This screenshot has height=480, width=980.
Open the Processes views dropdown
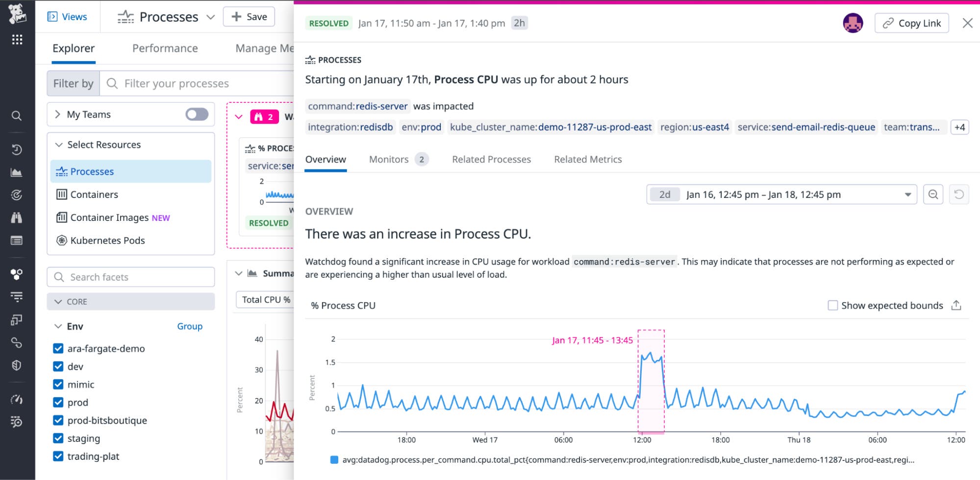[x=210, y=17]
